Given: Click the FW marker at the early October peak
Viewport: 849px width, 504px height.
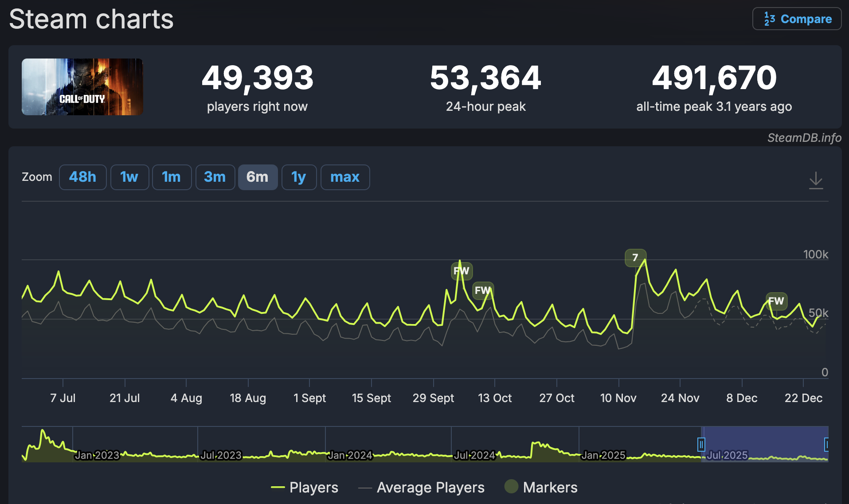Looking at the screenshot, I should pyautogui.click(x=462, y=271).
